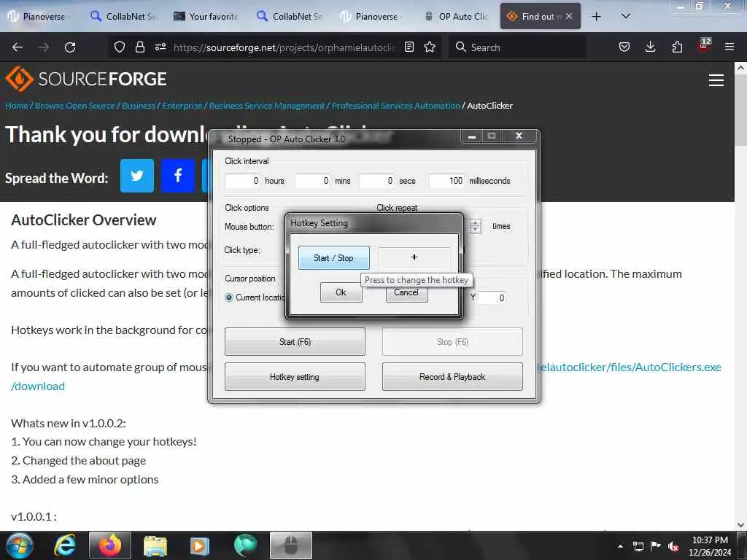Open Firefox application hamburger menu
Screen dimensions: 747x560
pos(729,47)
